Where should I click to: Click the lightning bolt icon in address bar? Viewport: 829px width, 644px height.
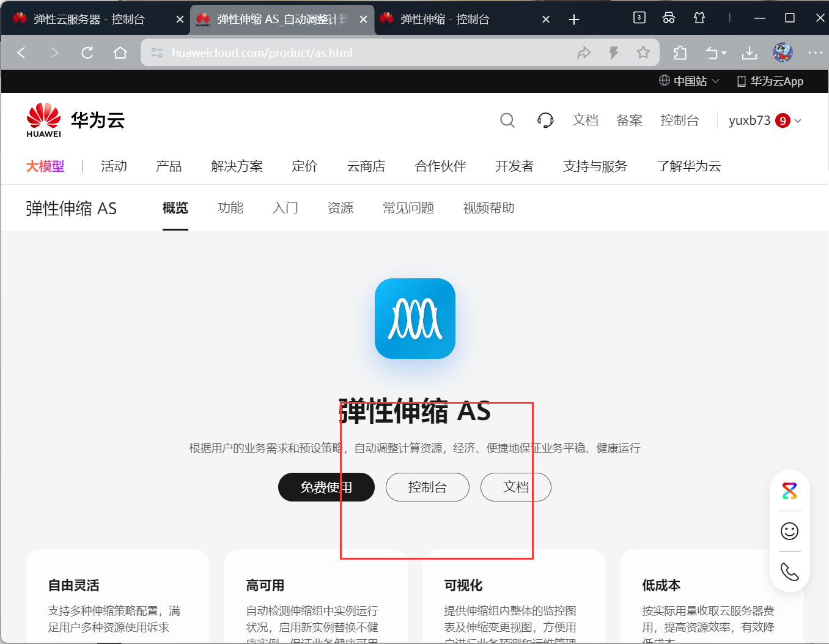point(614,53)
